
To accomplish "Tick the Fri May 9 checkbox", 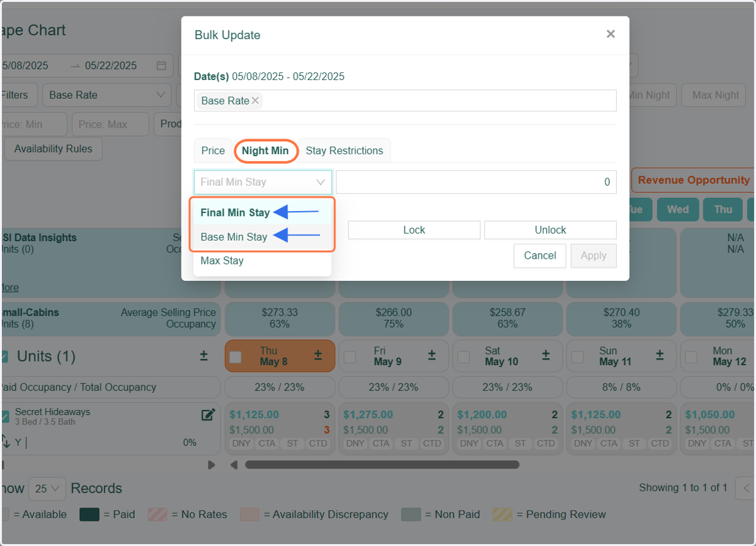I will (350, 357).
